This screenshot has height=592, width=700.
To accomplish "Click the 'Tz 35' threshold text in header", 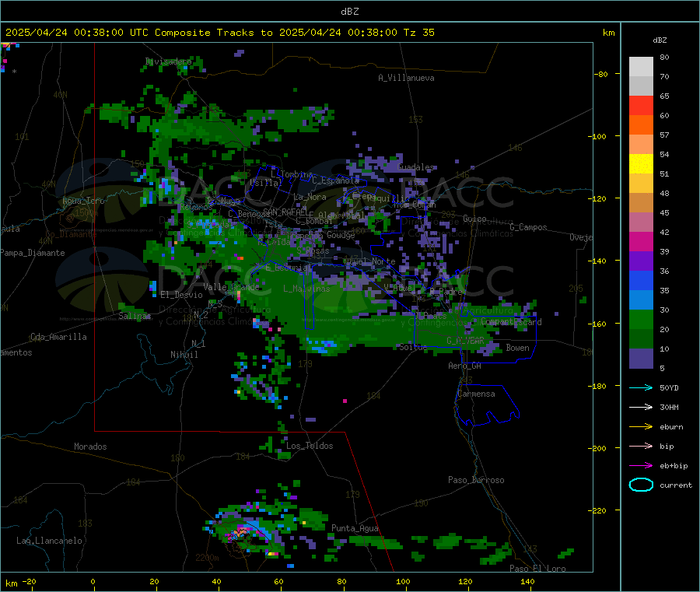I will [418, 33].
